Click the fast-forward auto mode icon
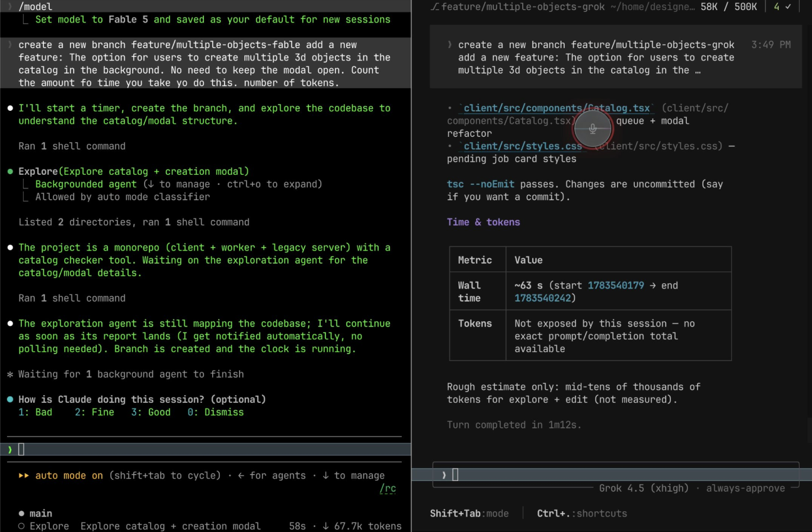This screenshot has width=812, height=532. (24, 476)
